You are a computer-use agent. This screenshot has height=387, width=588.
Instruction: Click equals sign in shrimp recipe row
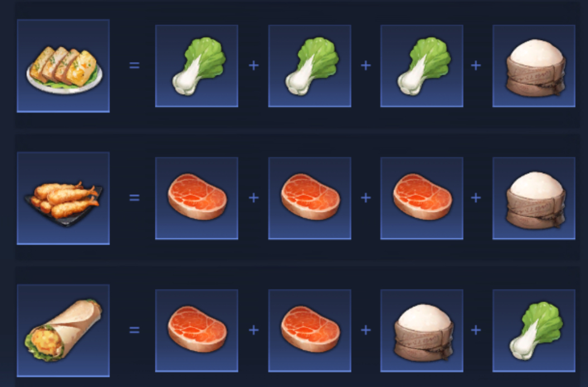[134, 198]
